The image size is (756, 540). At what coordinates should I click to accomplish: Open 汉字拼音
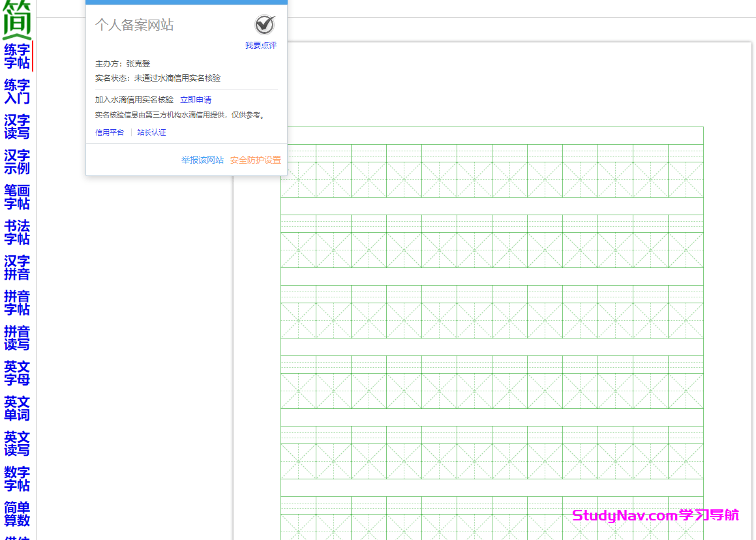[17, 268]
